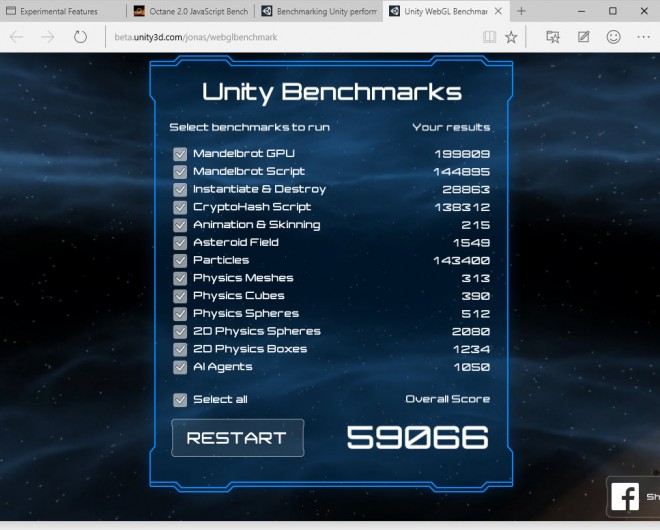This screenshot has width=660, height=530.
Task: Switch to the Experimental Features tab
Action: [62, 11]
